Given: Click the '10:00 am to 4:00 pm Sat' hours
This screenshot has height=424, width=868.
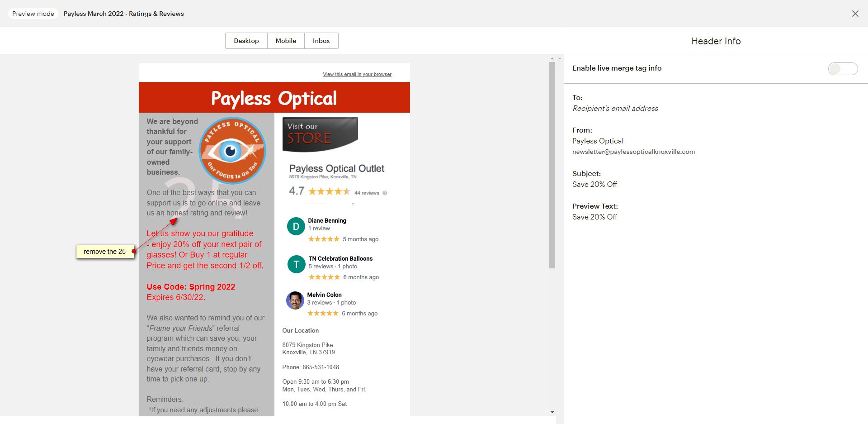Looking at the screenshot, I should coord(315,404).
